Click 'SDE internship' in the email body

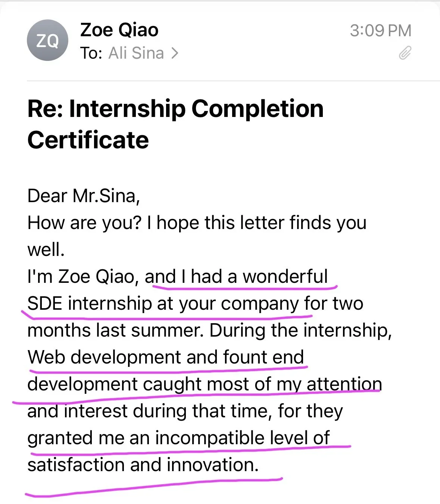(x=89, y=303)
